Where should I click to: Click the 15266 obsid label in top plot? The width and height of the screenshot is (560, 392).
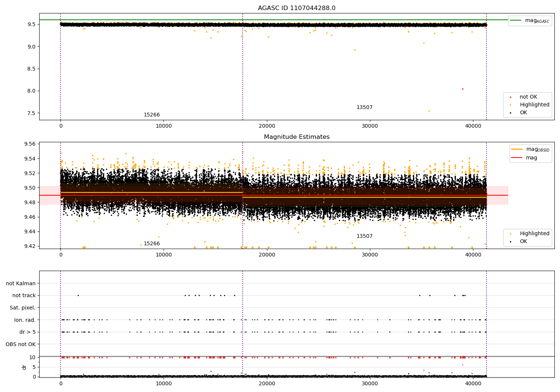[x=152, y=115]
